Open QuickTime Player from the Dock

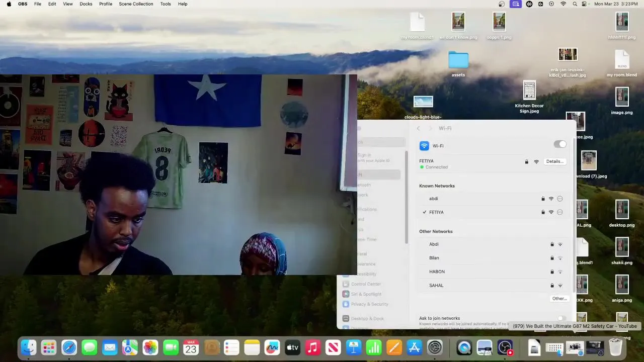pyautogui.click(x=464, y=347)
